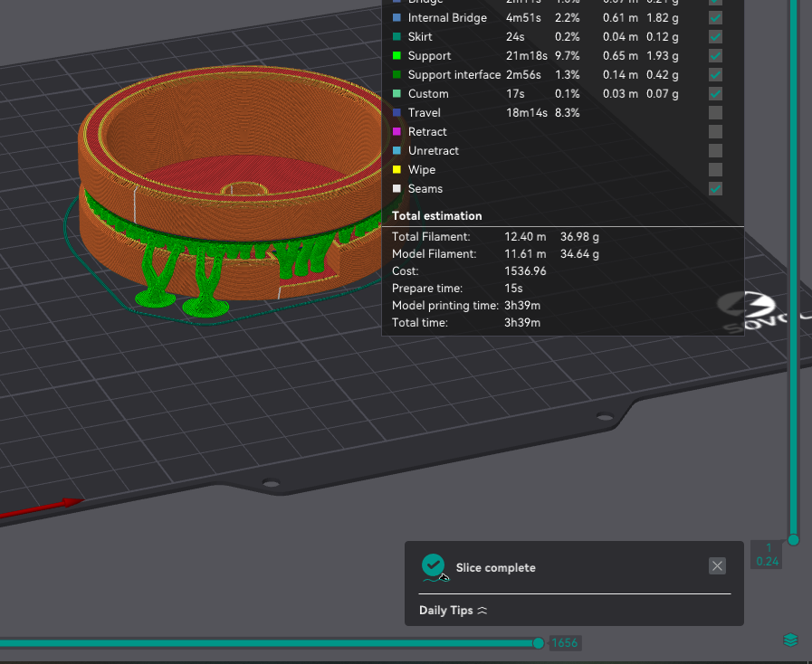Click the Slice complete checkmark icon
Screen dimensions: 812x664
[x=434, y=566]
